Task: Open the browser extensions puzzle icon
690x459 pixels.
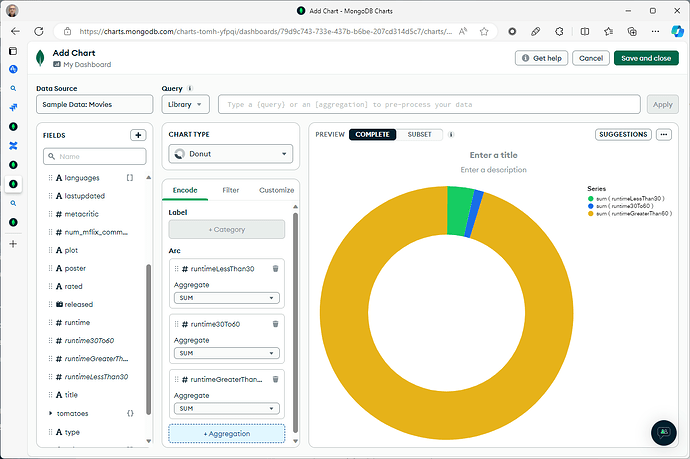Action: pyautogui.click(x=559, y=31)
